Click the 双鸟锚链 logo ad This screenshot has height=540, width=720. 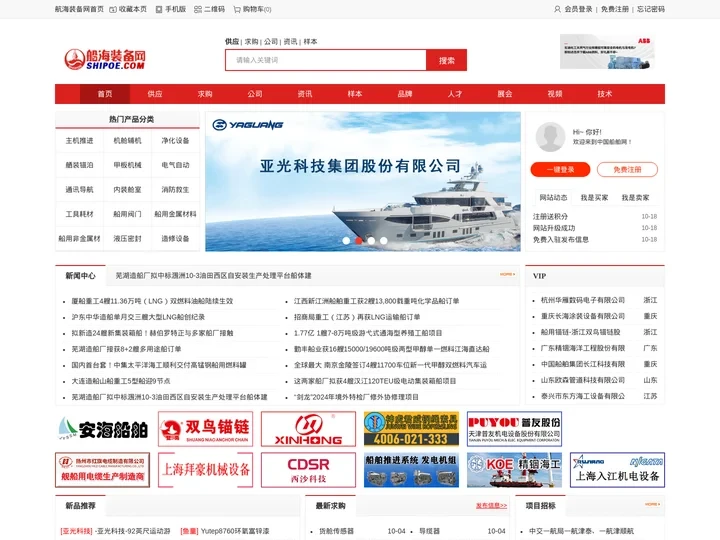(205, 429)
